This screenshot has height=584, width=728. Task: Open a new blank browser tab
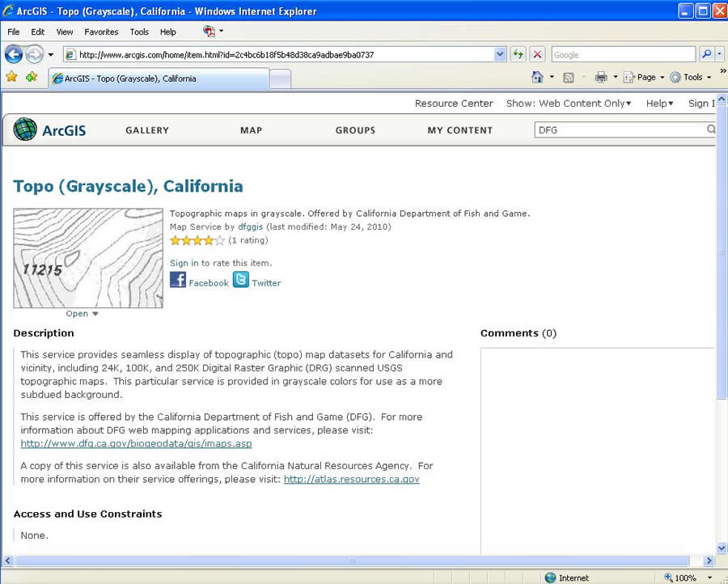[x=280, y=79]
